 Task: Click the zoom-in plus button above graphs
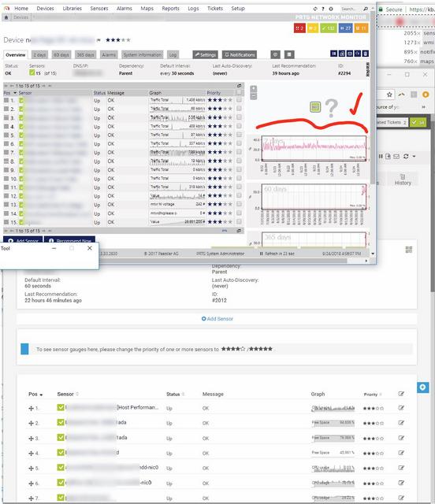(x=254, y=88)
